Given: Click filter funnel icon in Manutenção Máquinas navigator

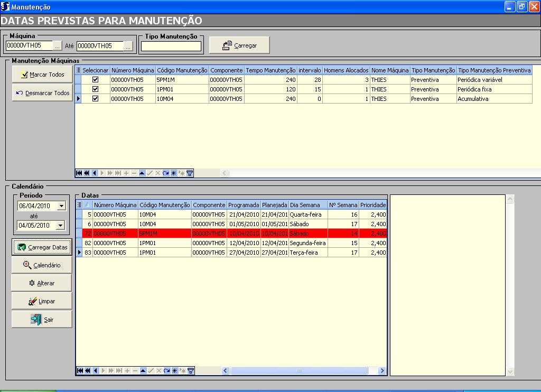Looking at the screenshot, I should point(190,173).
